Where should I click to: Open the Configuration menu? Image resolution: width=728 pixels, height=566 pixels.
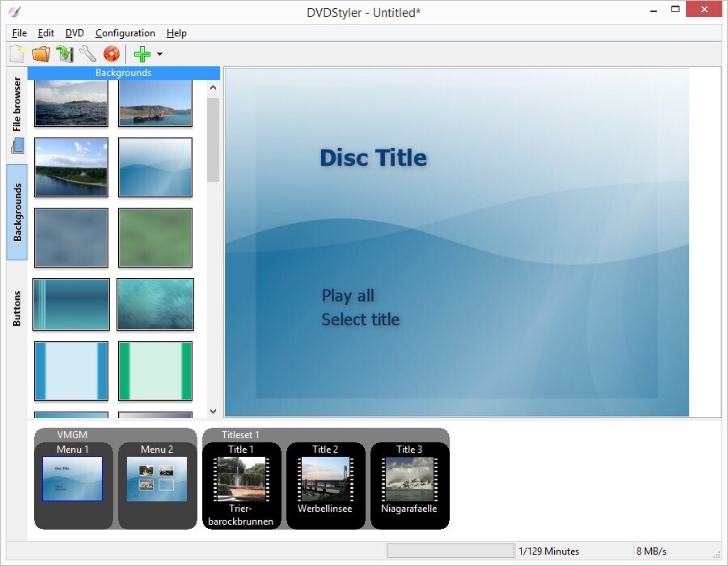(x=125, y=33)
